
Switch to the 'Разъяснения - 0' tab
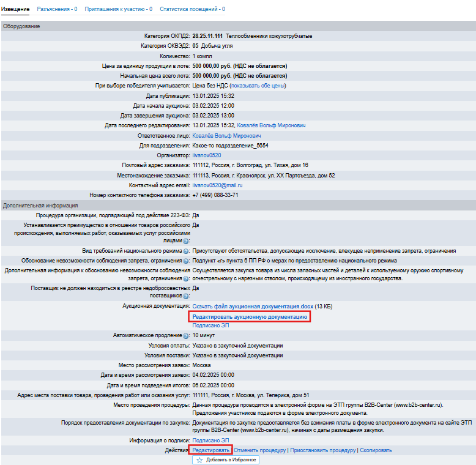point(57,9)
